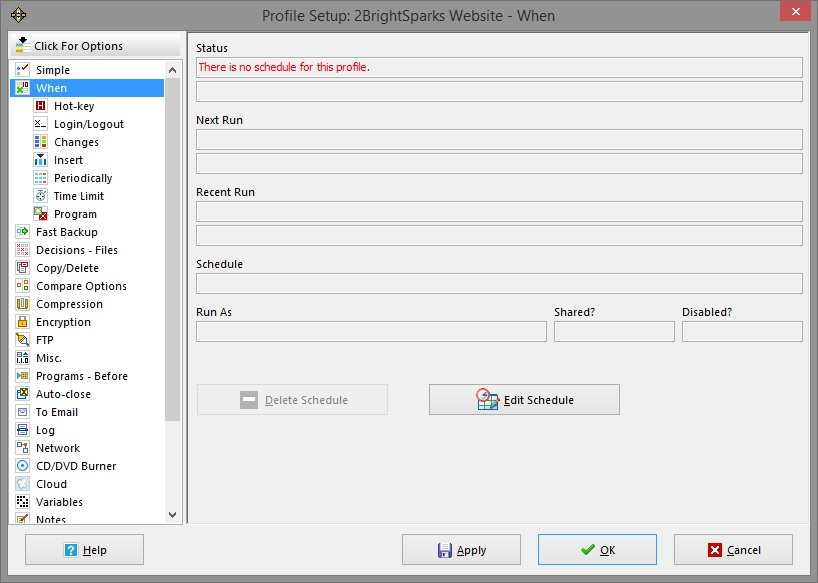Click the To Email envelope icon

click(22, 411)
